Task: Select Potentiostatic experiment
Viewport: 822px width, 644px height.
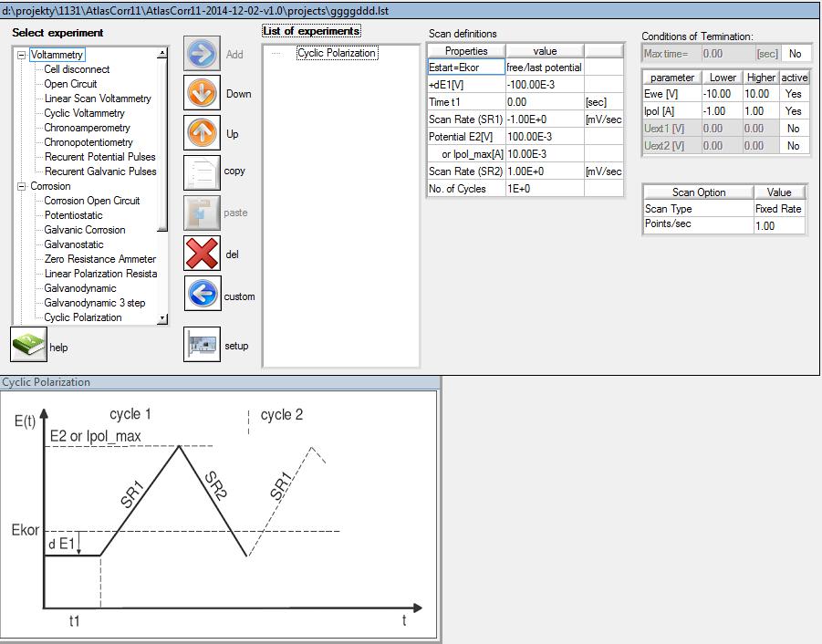Action: [73, 215]
